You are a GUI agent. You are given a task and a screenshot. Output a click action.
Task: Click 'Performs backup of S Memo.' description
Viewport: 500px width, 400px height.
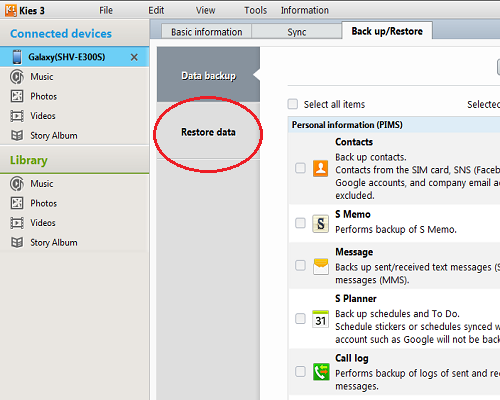pos(396,230)
